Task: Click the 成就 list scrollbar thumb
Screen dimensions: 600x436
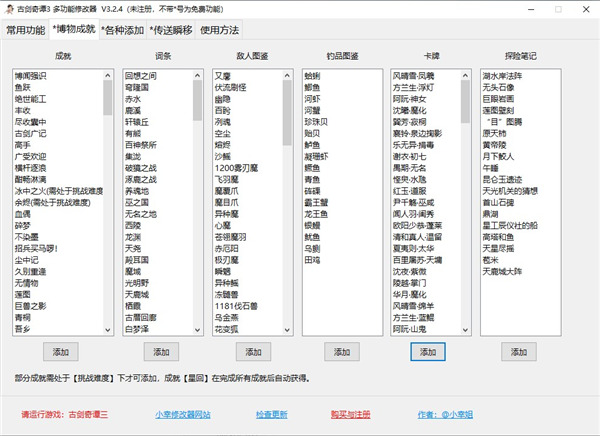Action: pyautogui.click(x=108, y=98)
